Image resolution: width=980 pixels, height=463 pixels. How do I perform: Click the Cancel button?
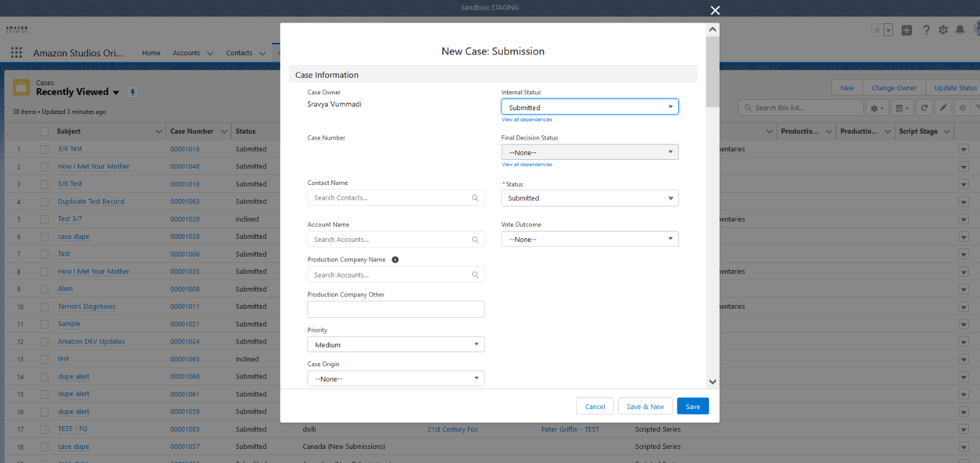(595, 406)
